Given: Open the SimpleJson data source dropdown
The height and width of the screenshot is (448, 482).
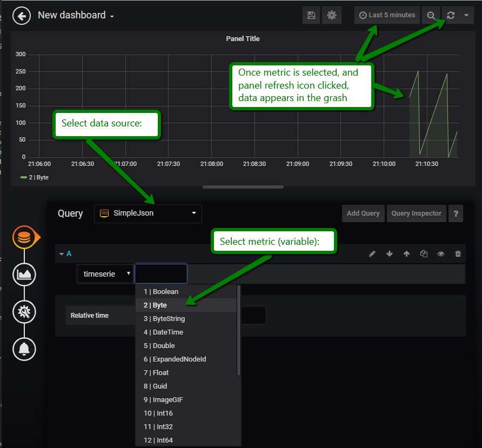Looking at the screenshot, I should tap(148, 213).
